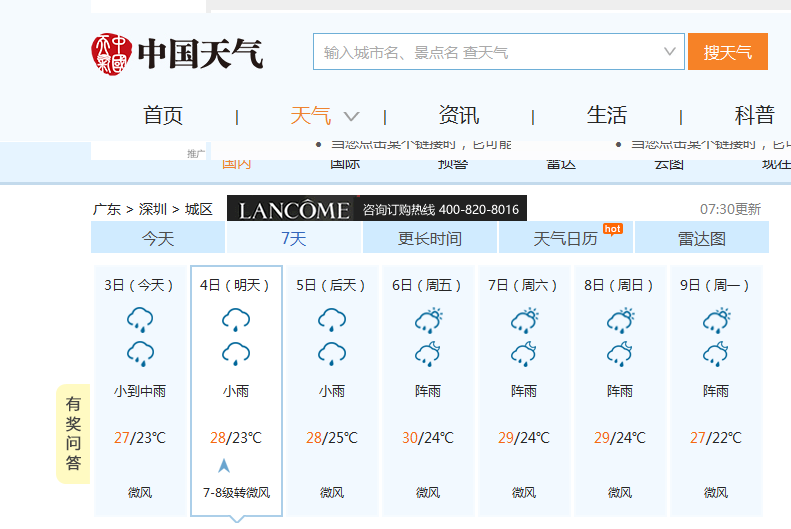Image resolution: width=791 pixels, height=529 pixels.
Task: Expand the 天气 navigation menu chevron
Action: pos(351,116)
